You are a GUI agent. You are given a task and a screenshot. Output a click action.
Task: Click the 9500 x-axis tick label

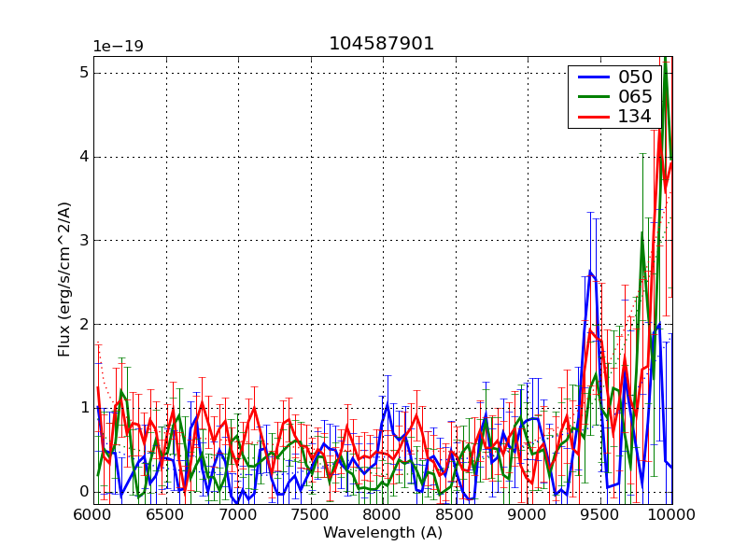(x=599, y=514)
